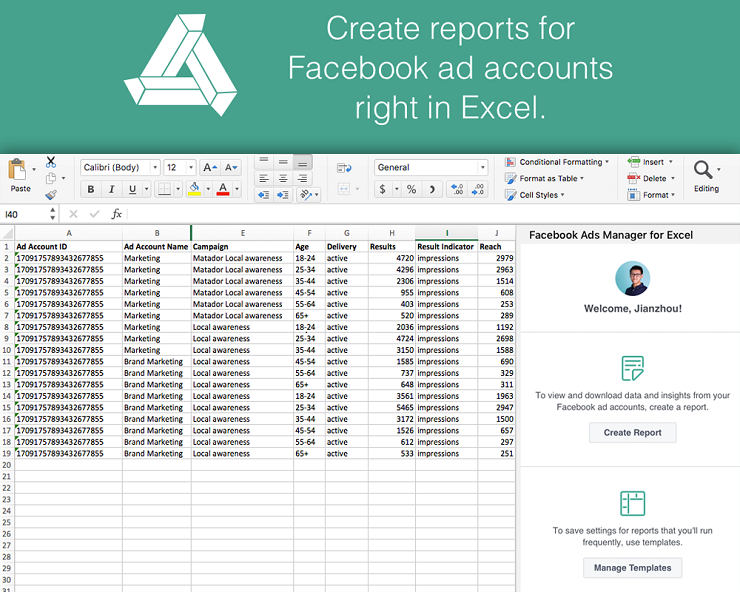740x592 pixels.
Task: Toggle bold formatting
Action: coord(90,189)
